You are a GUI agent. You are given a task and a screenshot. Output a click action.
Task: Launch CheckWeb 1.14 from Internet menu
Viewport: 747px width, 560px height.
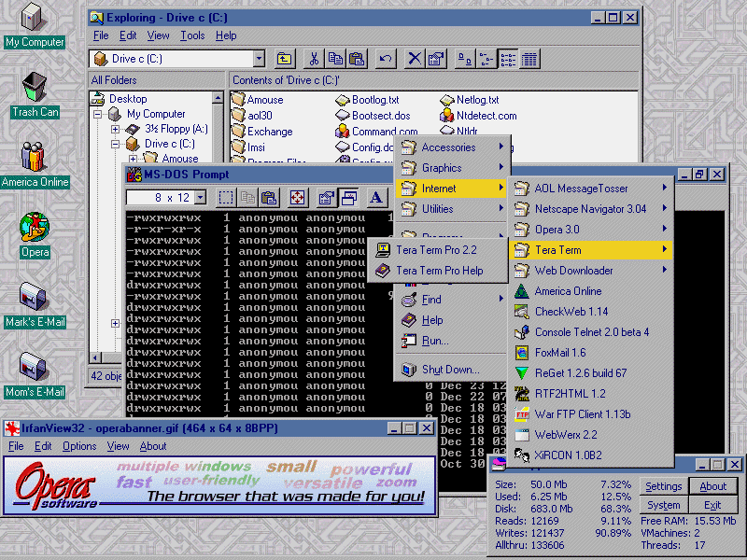tap(591, 312)
